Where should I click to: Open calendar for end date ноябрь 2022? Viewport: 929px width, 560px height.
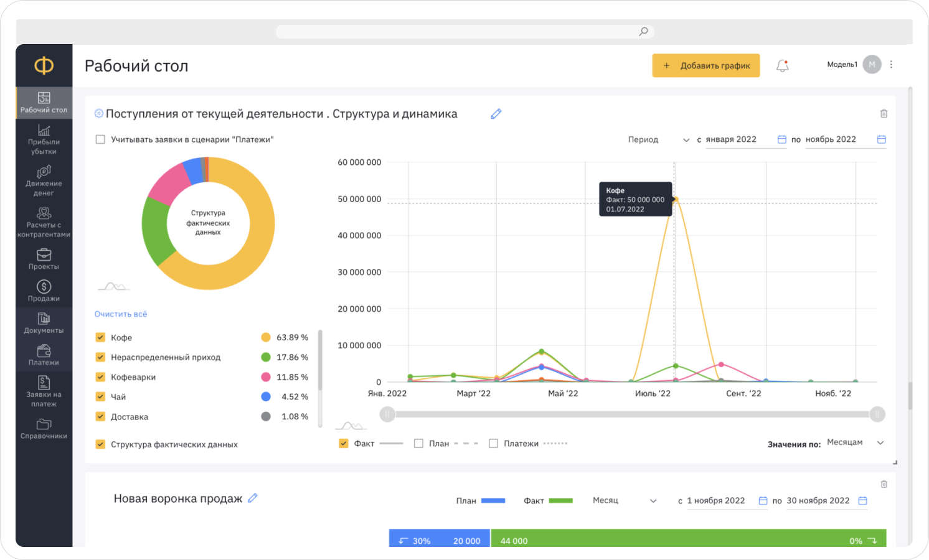[882, 139]
